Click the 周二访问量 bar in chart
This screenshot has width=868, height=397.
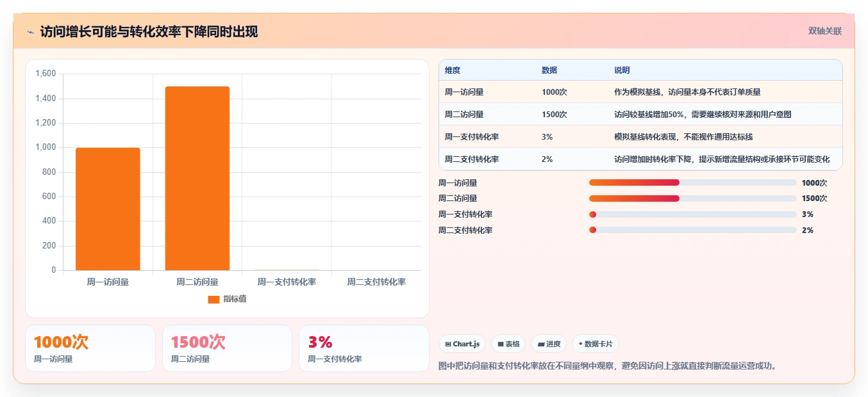197,179
